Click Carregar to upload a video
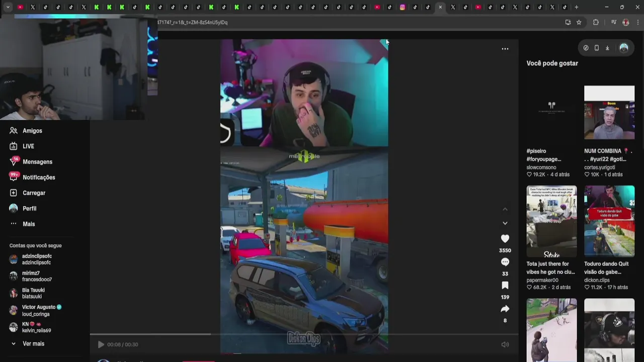The image size is (644, 362). [28, 193]
